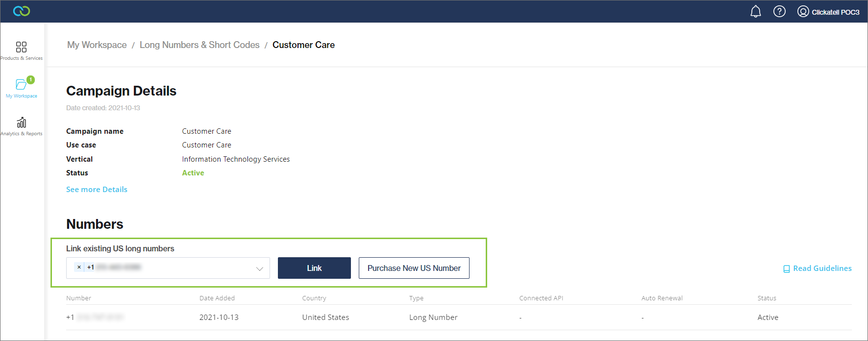This screenshot has width=868, height=341.
Task: Click the Number column header
Action: [78, 298]
